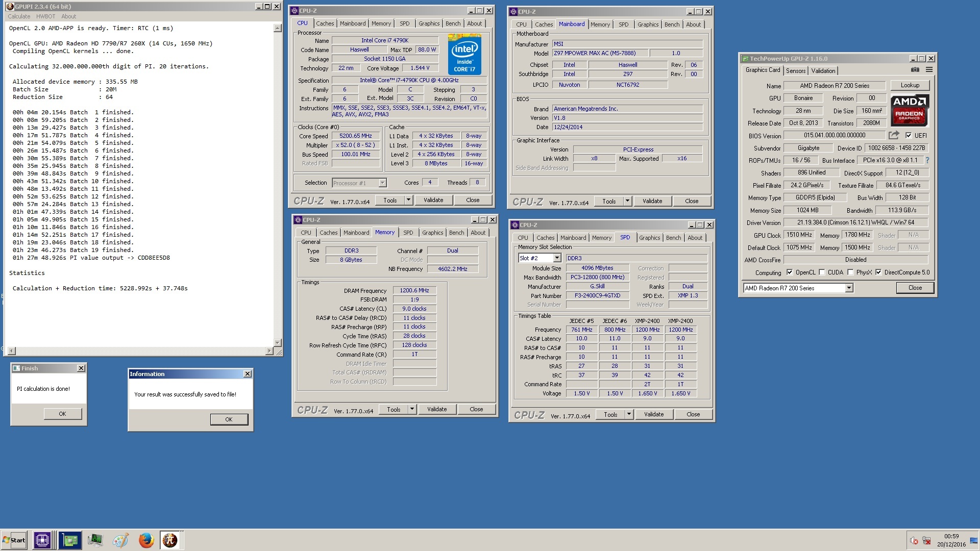Open the GPUPI pi-symbol taskbar icon
The width and height of the screenshot is (980, 551).
tap(170, 540)
